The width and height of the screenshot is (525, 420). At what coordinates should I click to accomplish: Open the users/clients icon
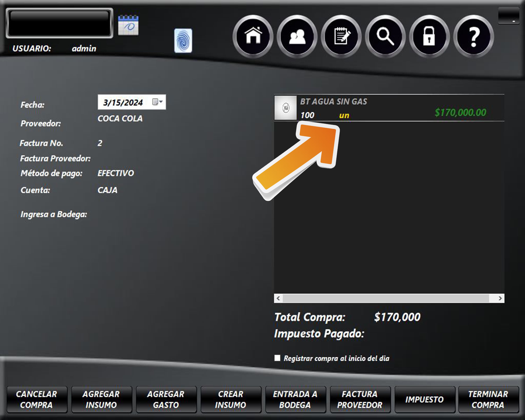tap(297, 37)
